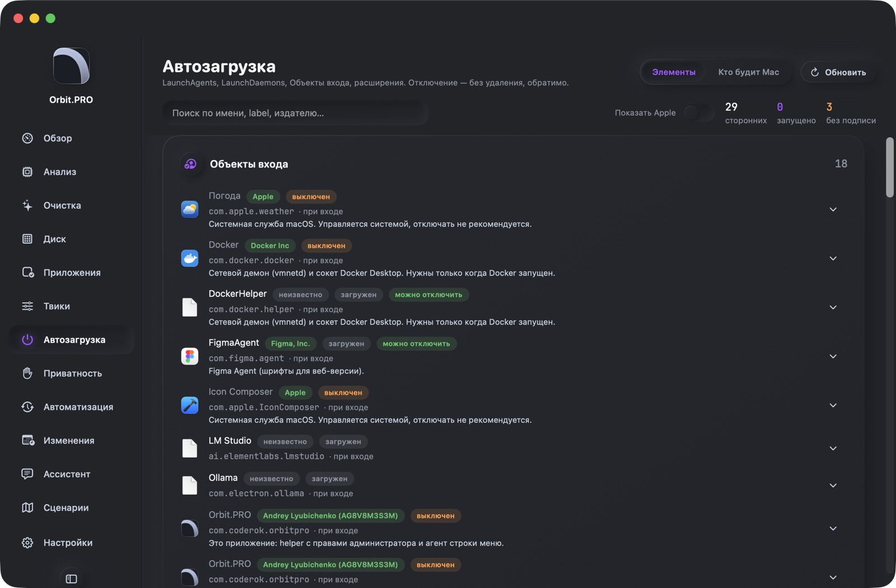Open the Сценарии map icon
896x588 pixels.
[x=27, y=508]
